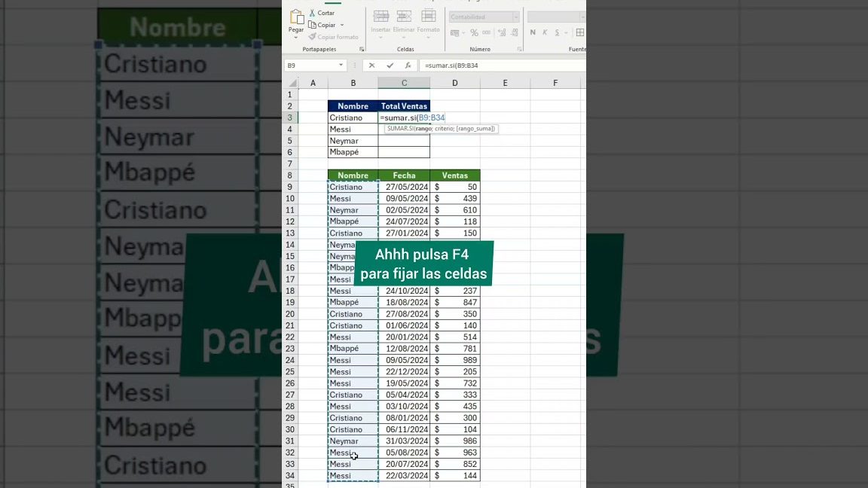Image resolution: width=868 pixels, height=488 pixels.
Task: Click cell C3 being edited
Action: 404,117
